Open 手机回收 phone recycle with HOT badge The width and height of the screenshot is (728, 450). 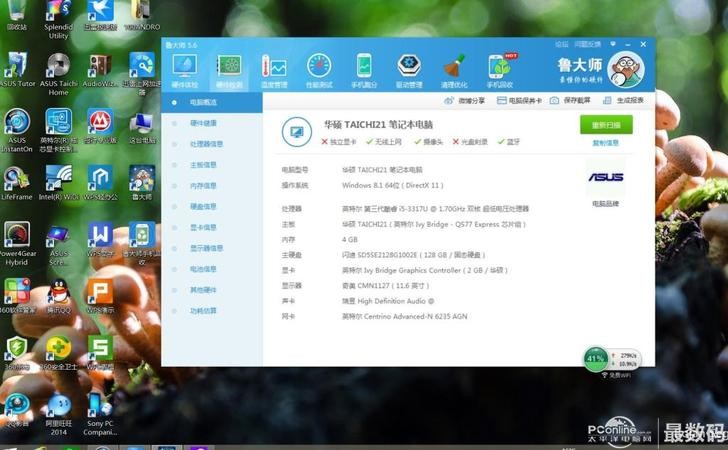500,71
